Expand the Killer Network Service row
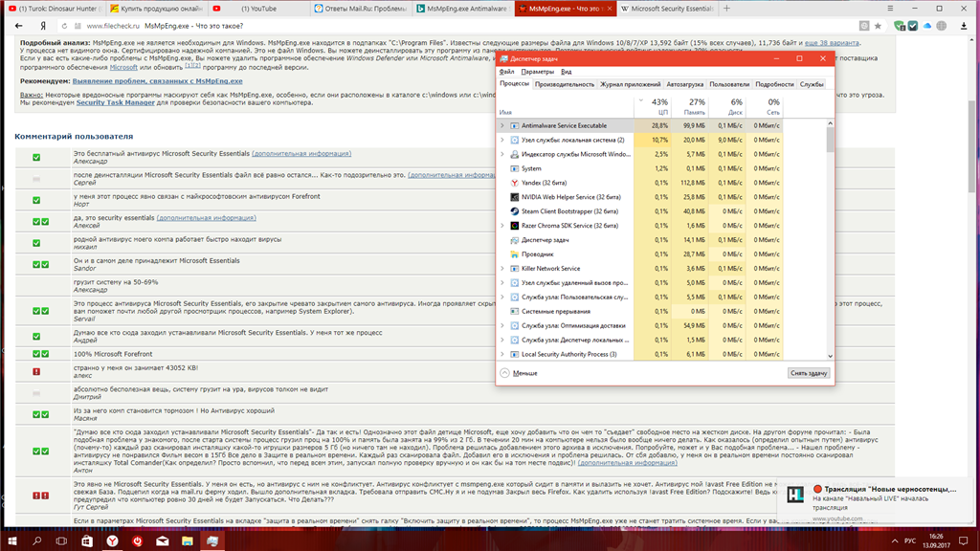Viewport: 980px width, 551px height. [x=501, y=269]
